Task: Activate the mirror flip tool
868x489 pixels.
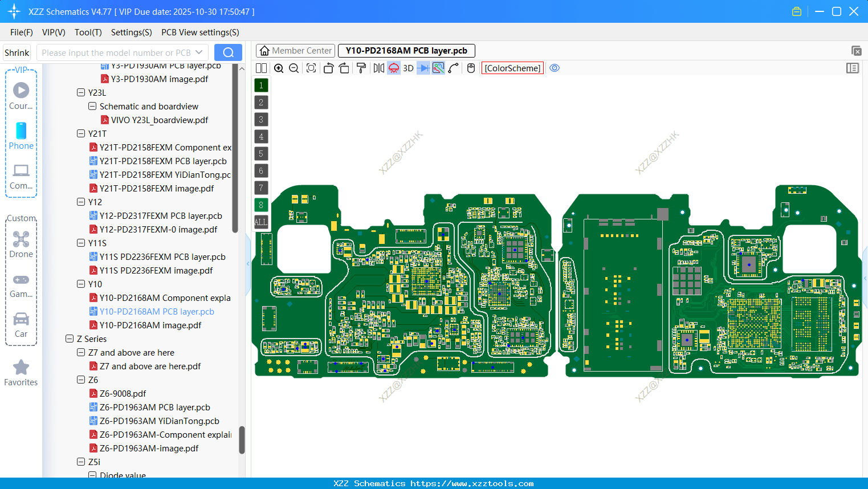Action: tap(378, 68)
